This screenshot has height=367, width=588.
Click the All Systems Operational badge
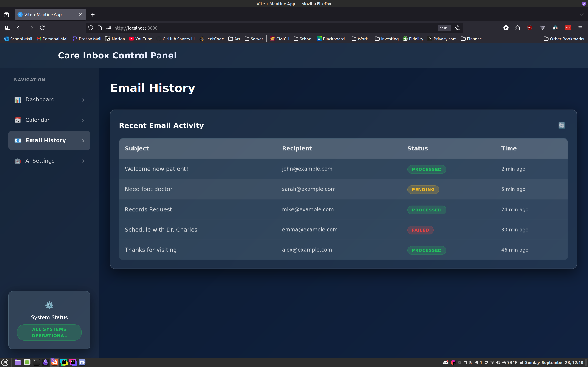(49, 332)
